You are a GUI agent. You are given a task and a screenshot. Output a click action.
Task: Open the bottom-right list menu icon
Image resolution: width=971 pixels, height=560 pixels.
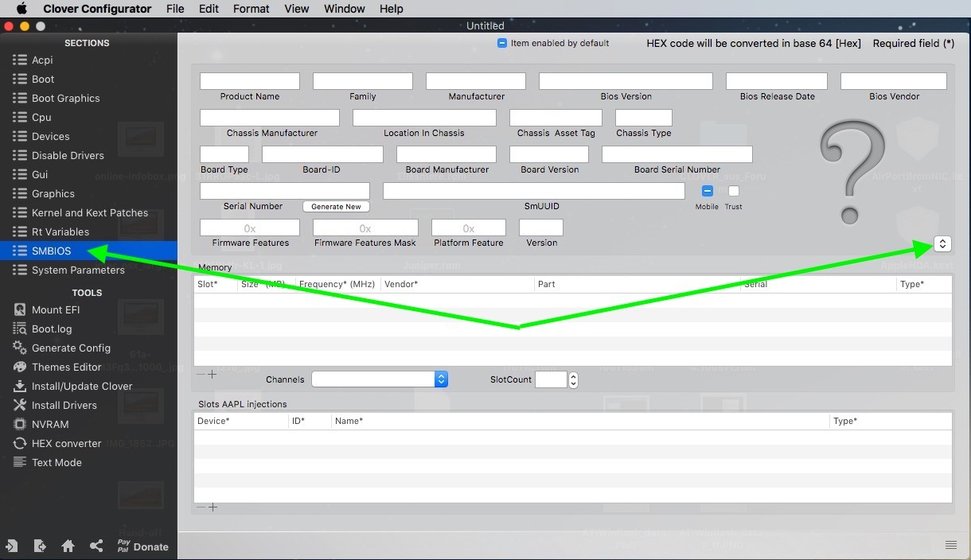click(950, 545)
